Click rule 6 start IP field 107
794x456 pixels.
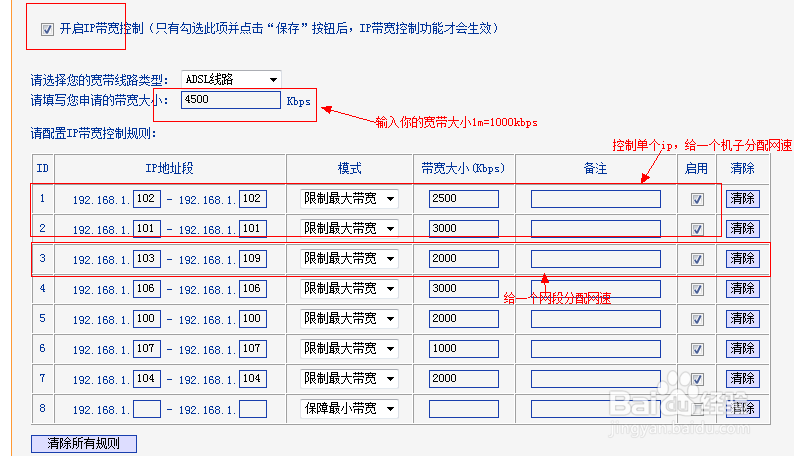[147, 349]
